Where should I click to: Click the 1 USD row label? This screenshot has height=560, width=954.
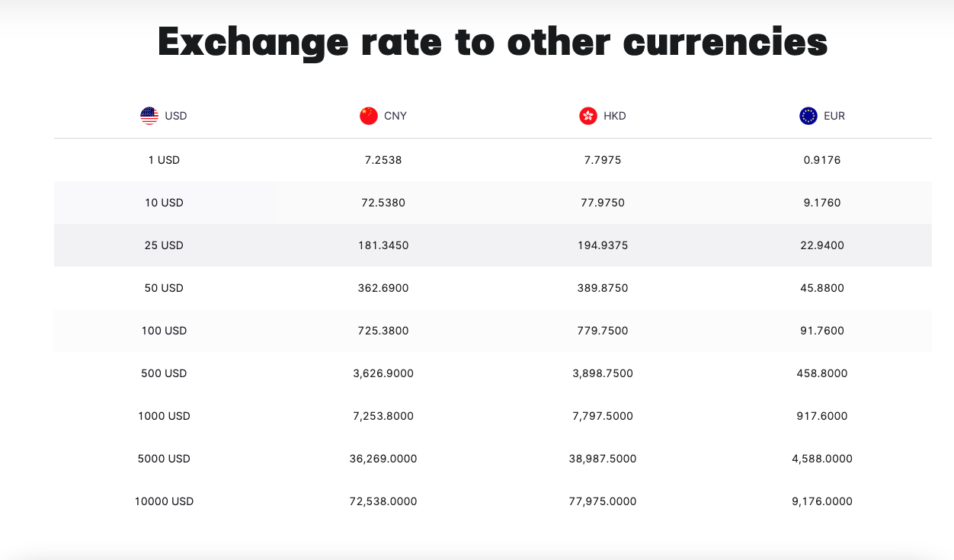pos(164,160)
